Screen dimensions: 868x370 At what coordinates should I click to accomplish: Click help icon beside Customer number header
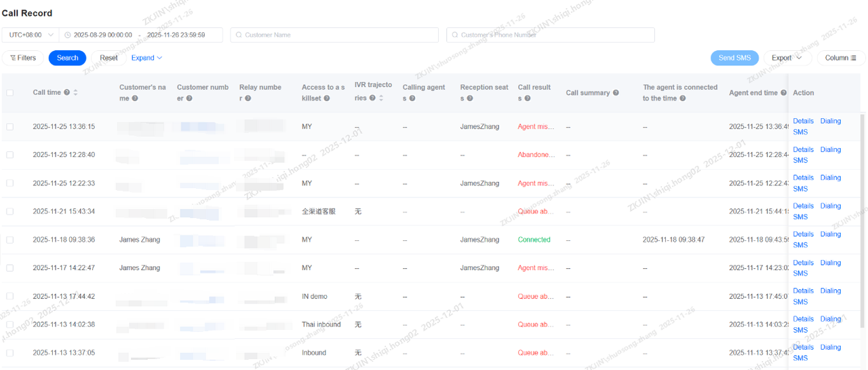click(189, 98)
